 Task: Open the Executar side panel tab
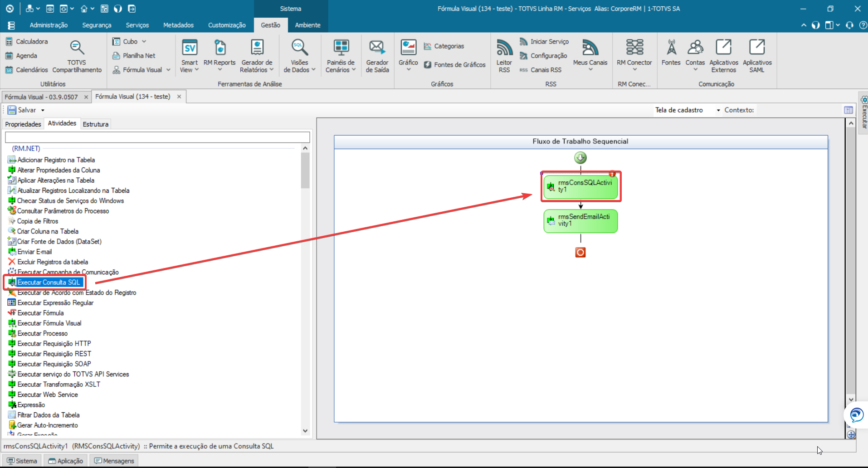tap(863, 112)
